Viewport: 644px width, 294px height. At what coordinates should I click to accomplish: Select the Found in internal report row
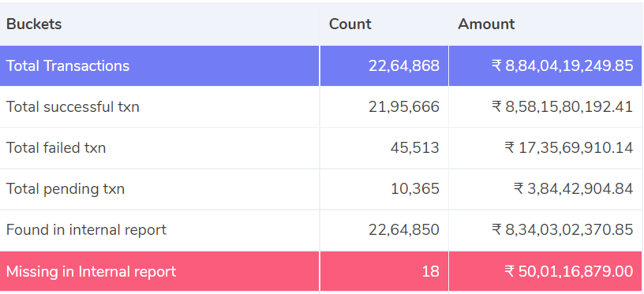(x=321, y=230)
